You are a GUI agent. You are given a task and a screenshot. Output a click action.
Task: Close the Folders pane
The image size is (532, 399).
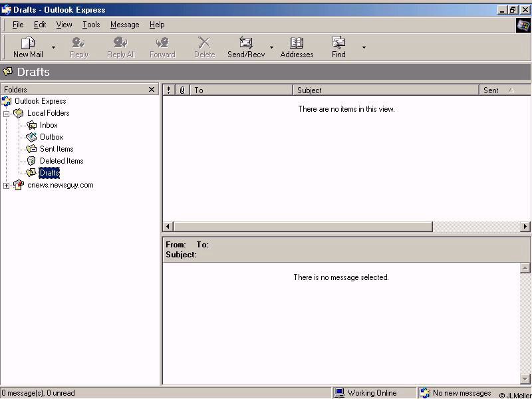coord(152,90)
